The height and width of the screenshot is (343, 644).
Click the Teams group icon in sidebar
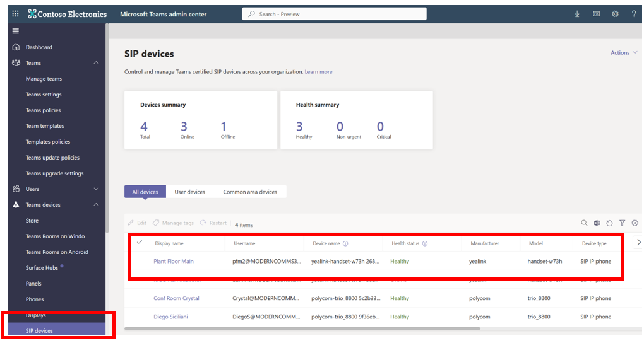coord(16,63)
